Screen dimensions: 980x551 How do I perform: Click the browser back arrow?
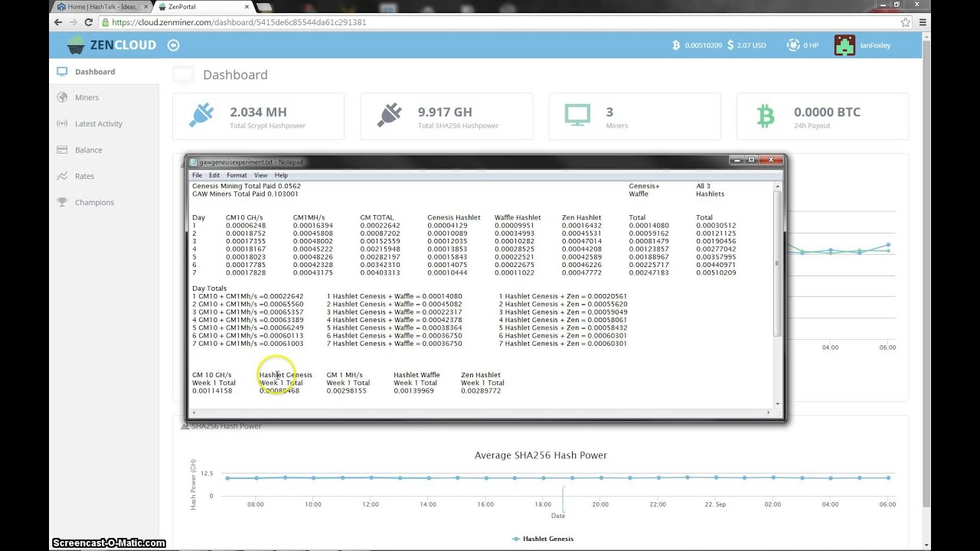click(58, 22)
